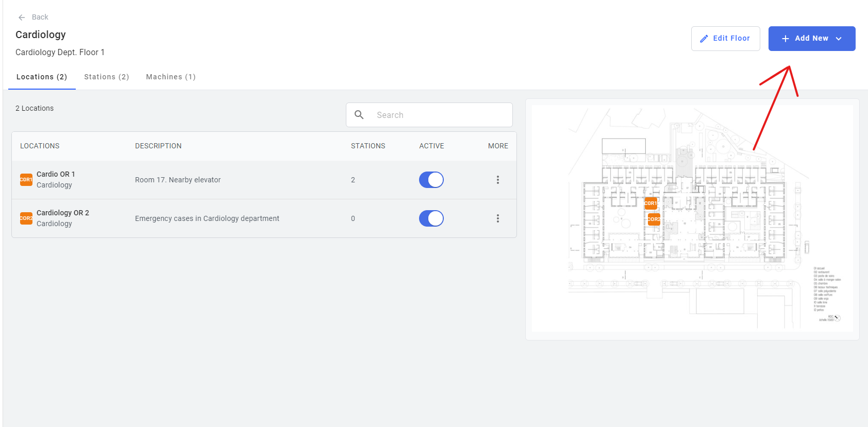Open more options for Cardio OR 1
The height and width of the screenshot is (427, 868).
pos(498,180)
